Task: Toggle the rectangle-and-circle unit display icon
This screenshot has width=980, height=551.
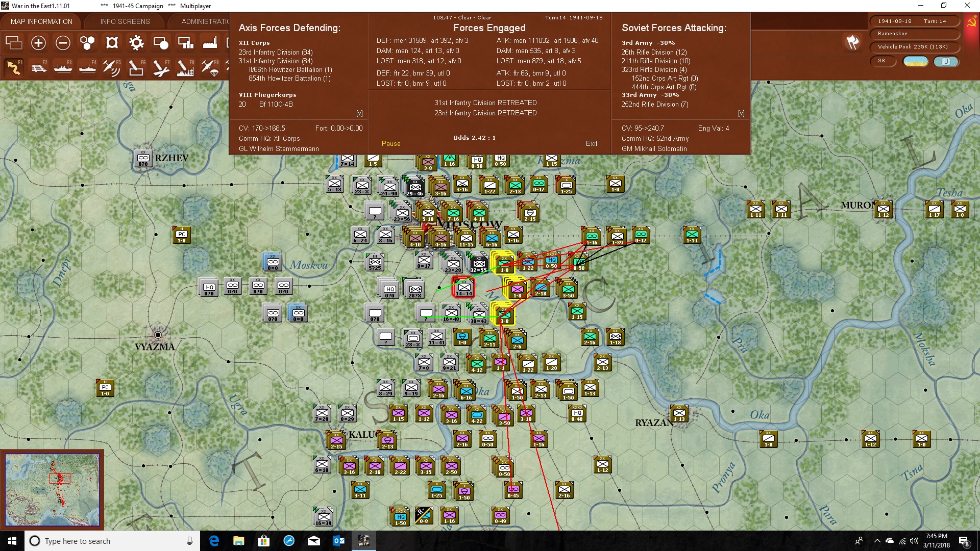Action: 161,43
